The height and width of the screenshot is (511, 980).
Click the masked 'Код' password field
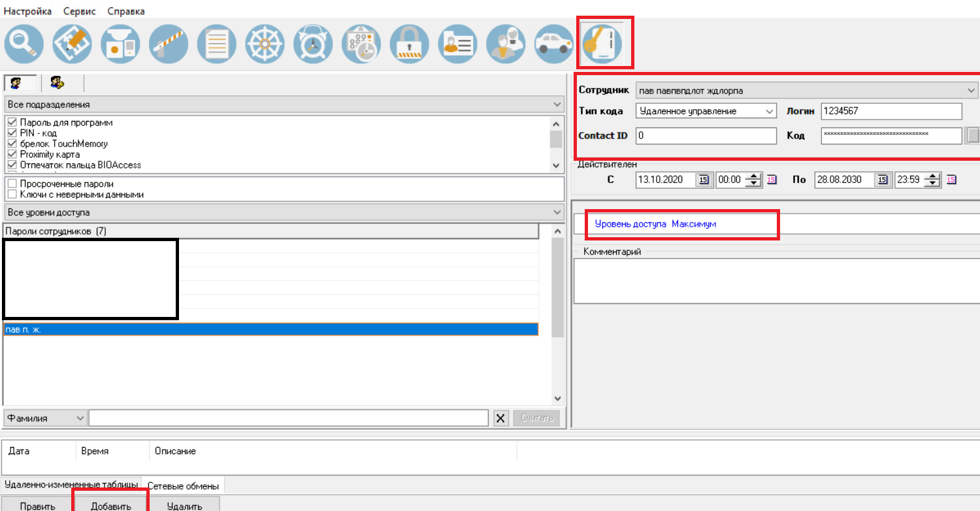pyautogui.click(x=891, y=136)
